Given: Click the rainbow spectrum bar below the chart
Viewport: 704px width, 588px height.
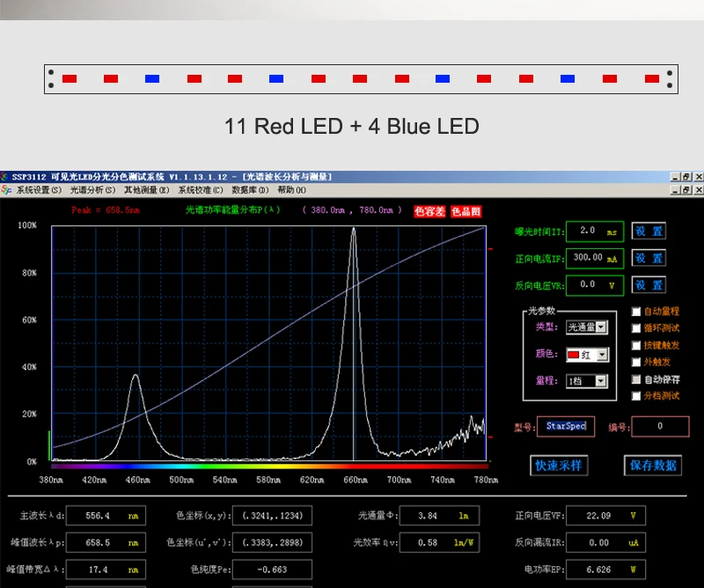Looking at the screenshot, I should 268,466.
